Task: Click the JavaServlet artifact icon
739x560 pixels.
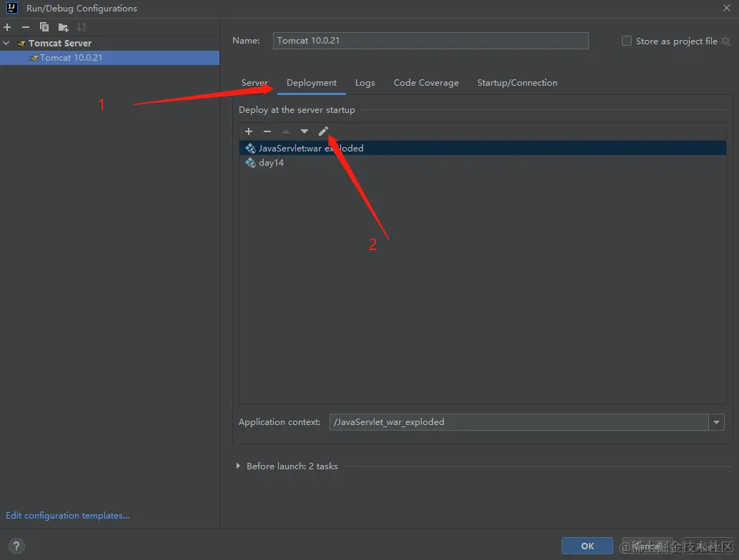Action: pos(250,148)
